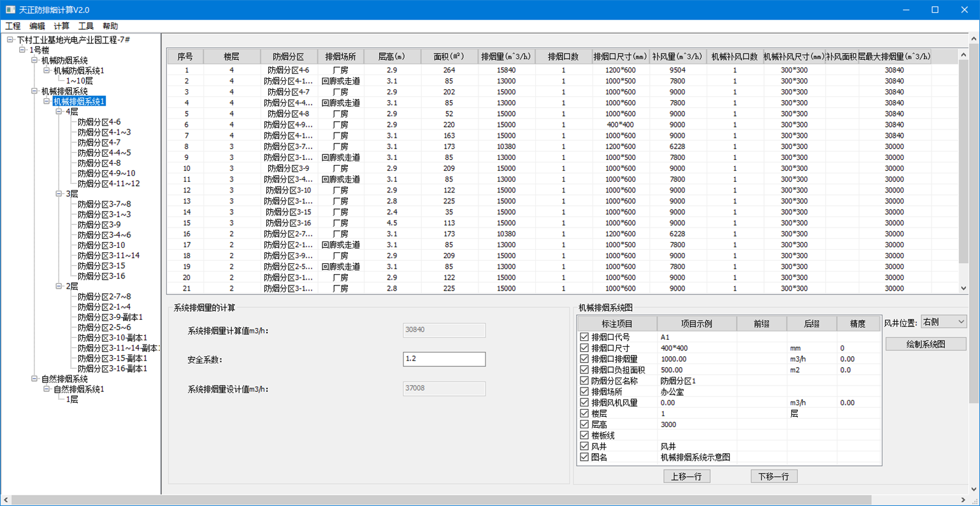Select 防烟分区4-6 in the tree
The image size is (980, 506).
pos(99,122)
